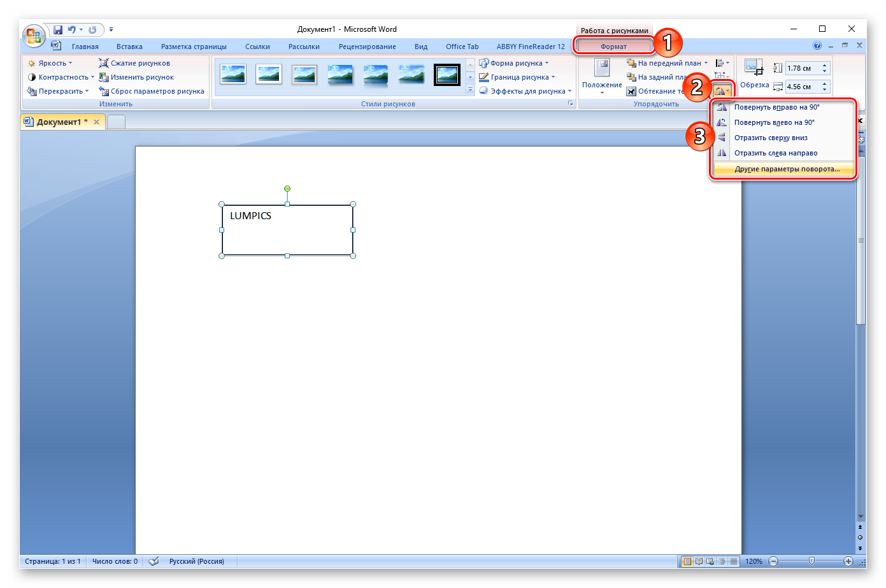Open the Вставка ribbon tab

(129, 47)
